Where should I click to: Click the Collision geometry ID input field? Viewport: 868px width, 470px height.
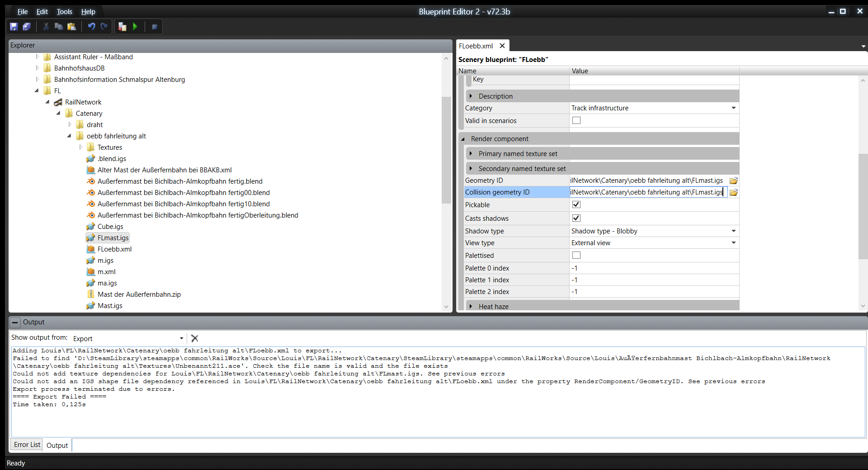point(648,192)
